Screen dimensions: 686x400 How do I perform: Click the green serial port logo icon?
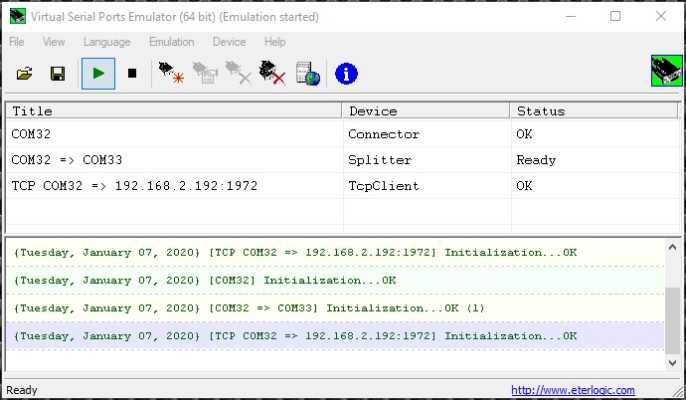(665, 72)
